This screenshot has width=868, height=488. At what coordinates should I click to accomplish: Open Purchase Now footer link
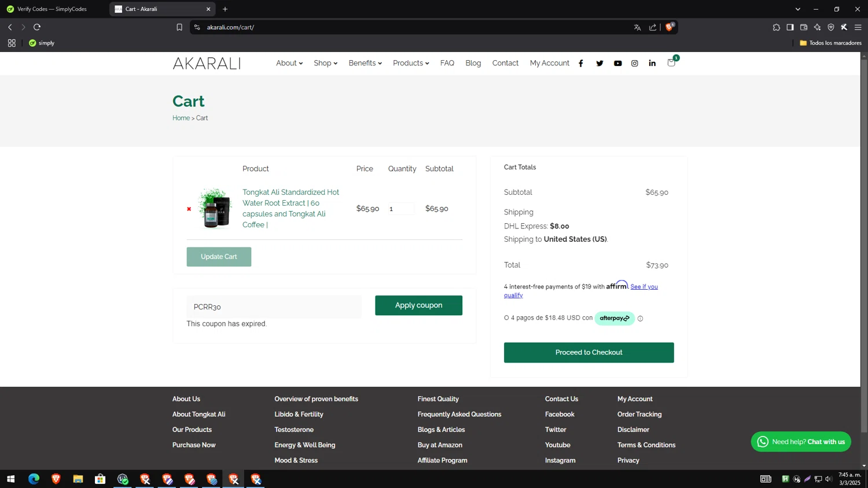pyautogui.click(x=194, y=445)
